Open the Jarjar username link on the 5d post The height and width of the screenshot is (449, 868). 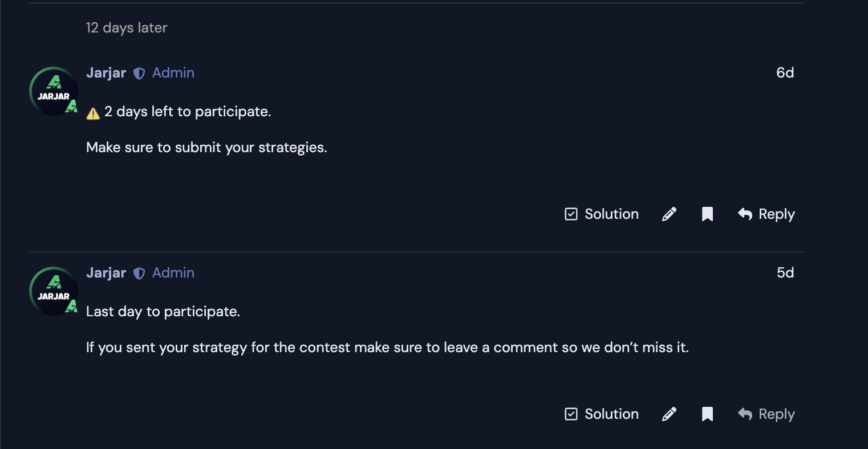106,273
